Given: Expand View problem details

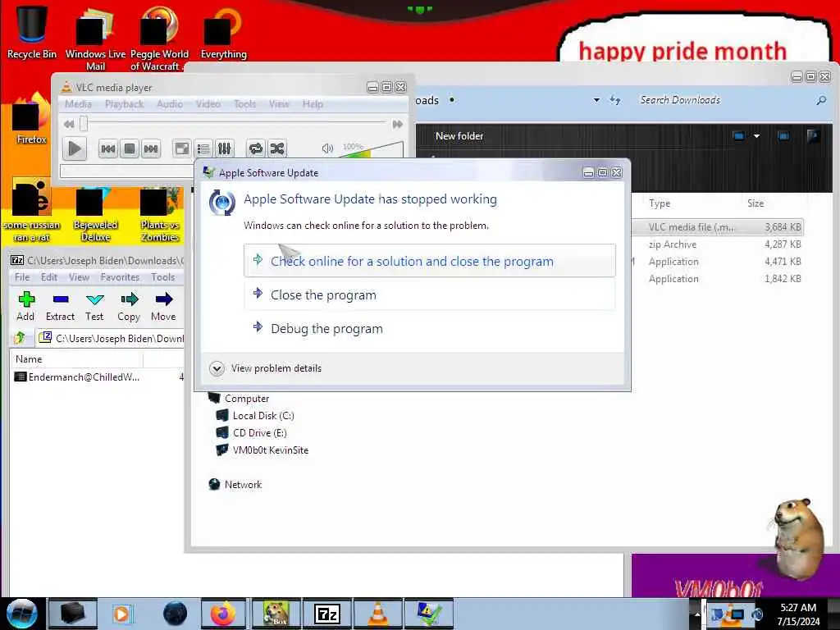Looking at the screenshot, I should point(266,368).
